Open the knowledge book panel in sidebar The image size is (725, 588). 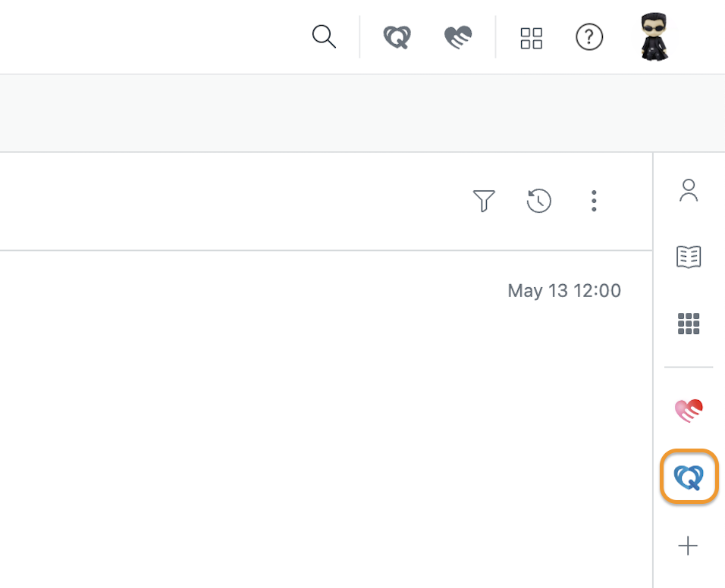689,257
